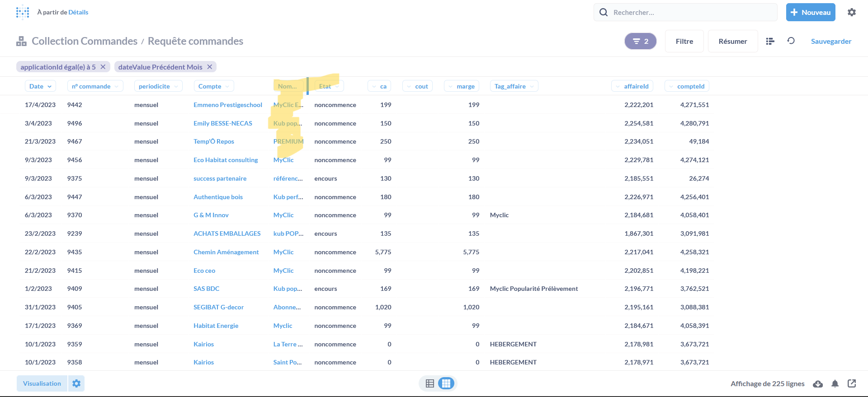Click the Metabase logo icon
Screen dimensions: 868x397
click(x=23, y=13)
